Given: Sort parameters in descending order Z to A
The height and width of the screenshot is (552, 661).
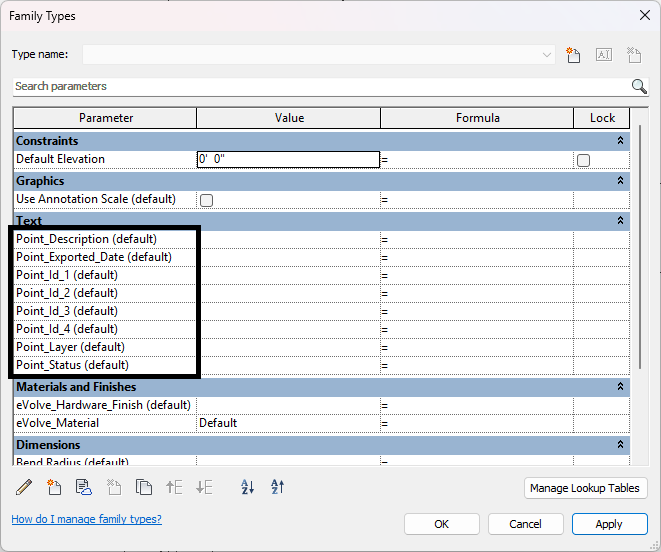Looking at the screenshot, I should coord(278,488).
